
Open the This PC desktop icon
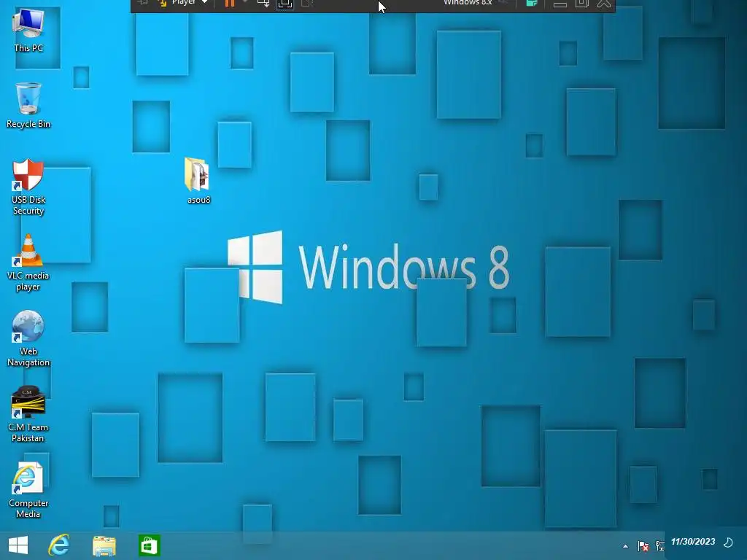28,31
